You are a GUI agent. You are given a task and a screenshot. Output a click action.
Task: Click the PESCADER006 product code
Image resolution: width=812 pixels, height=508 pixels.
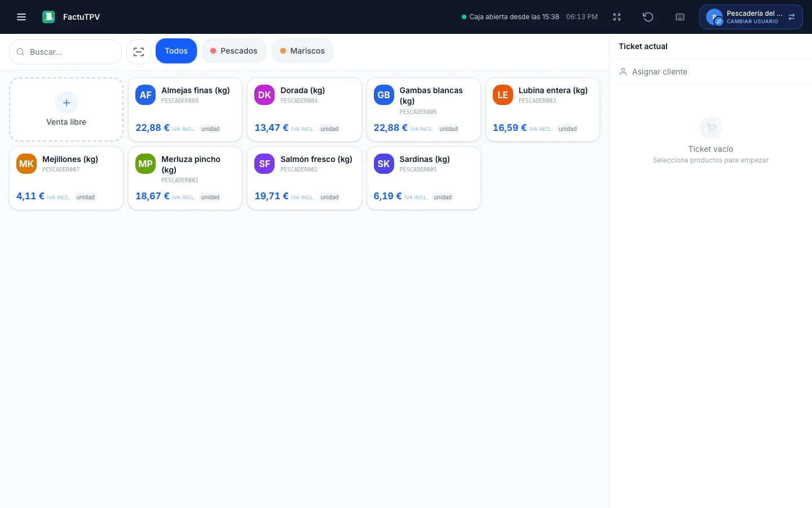(418, 112)
